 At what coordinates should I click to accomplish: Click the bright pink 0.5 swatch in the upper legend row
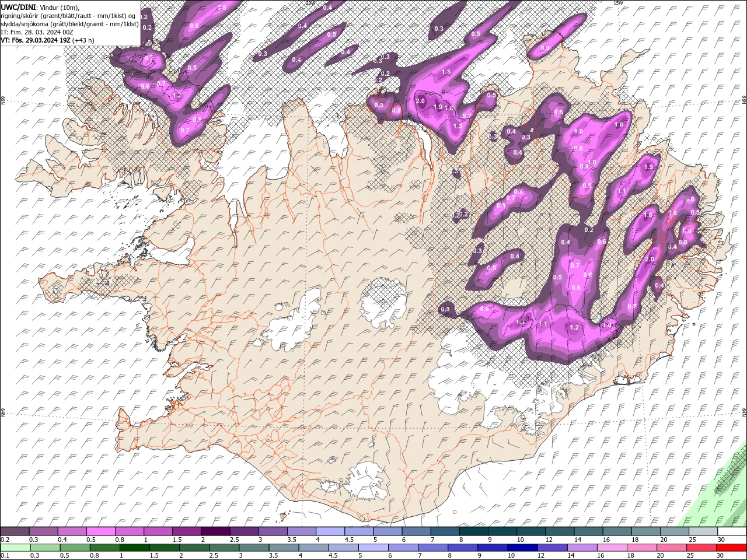(100, 531)
